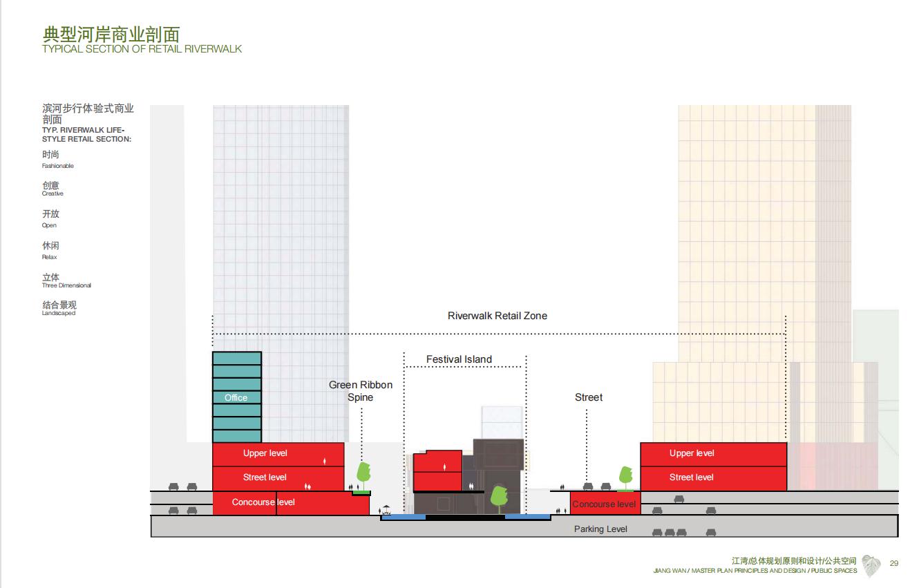Click the 立体 keyword
This screenshot has width=919, height=588.
click(50, 277)
